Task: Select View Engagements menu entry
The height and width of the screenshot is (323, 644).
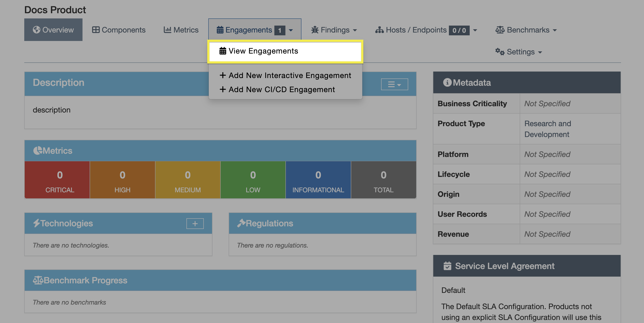Action: point(263,51)
